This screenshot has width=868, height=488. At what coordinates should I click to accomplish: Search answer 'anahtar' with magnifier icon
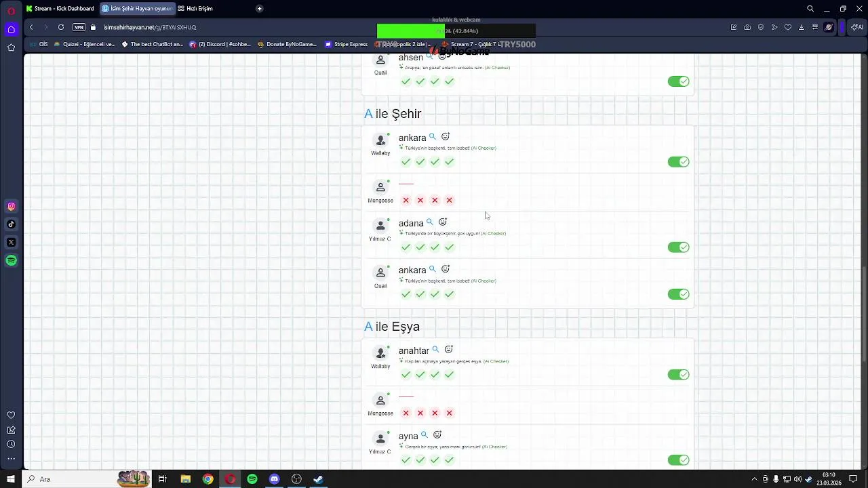click(436, 350)
